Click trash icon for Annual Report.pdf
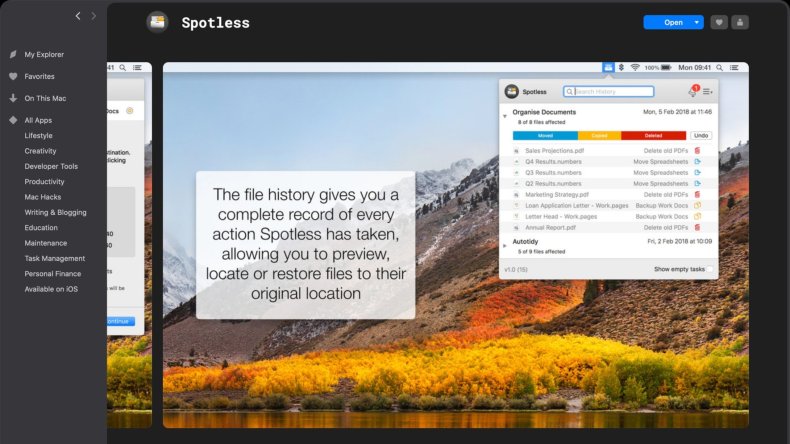This screenshot has height=444, width=790. [x=697, y=228]
